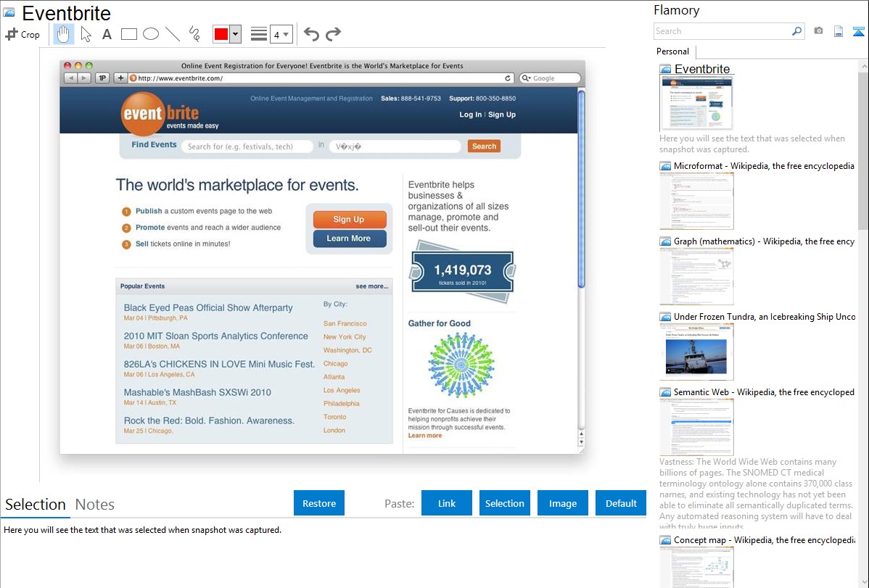The width and height of the screenshot is (869, 588).
Task: Focus the Flamory search field
Action: coord(722,31)
